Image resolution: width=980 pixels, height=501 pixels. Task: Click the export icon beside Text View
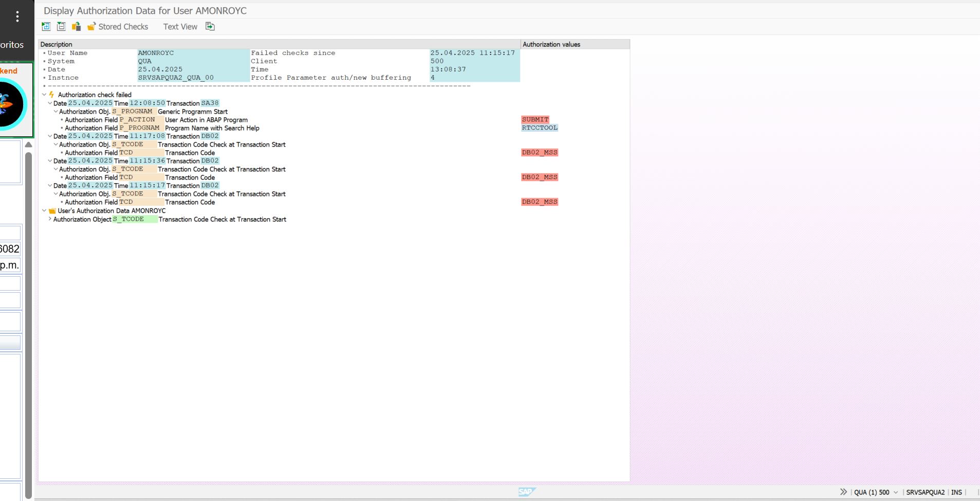point(210,27)
